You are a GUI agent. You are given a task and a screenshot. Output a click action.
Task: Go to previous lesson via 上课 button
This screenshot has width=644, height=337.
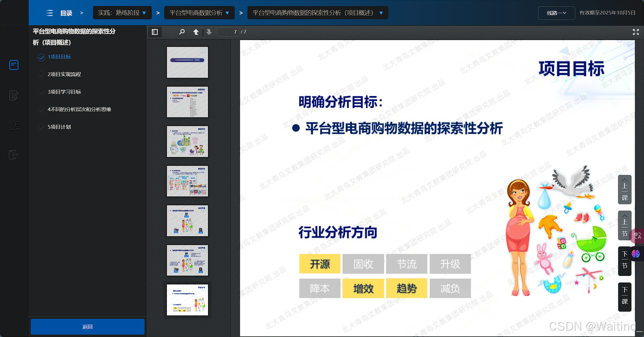(624, 189)
